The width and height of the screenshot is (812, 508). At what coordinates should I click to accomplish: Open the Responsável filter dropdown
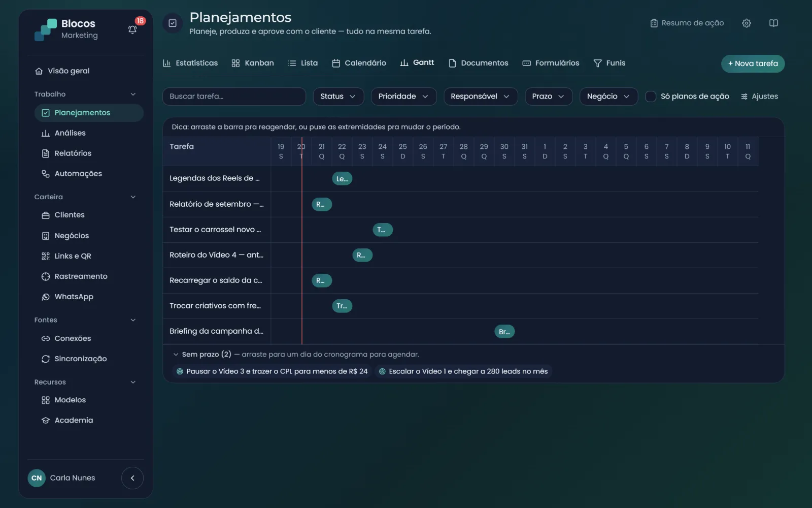[x=481, y=97]
